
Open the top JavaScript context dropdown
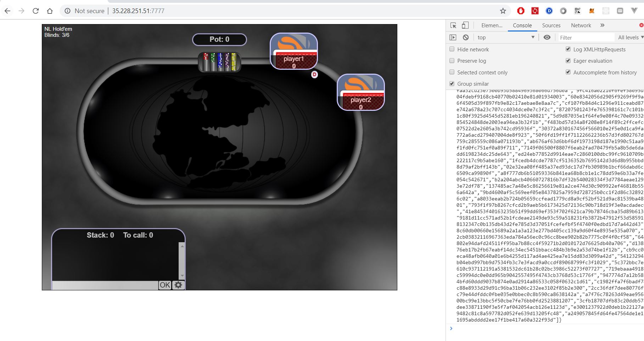tap(505, 38)
